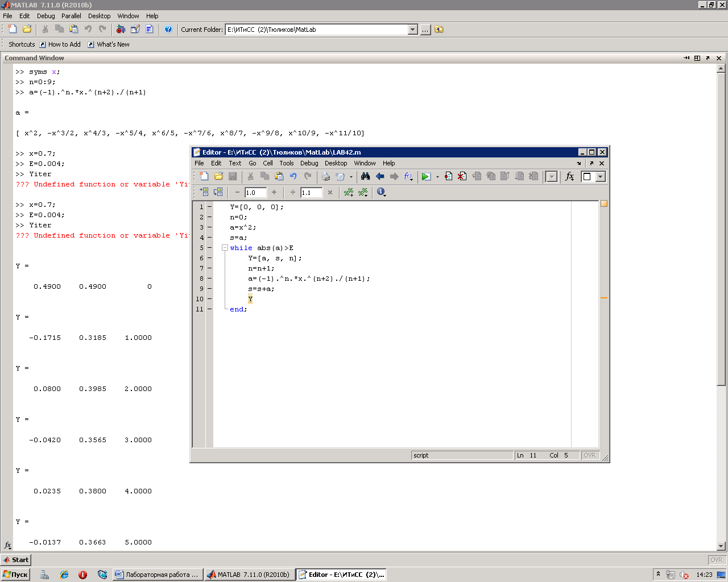Switch to Лабораторная работа taskbar item
The width and height of the screenshot is (728, 582).
click(x=158, y=575)
